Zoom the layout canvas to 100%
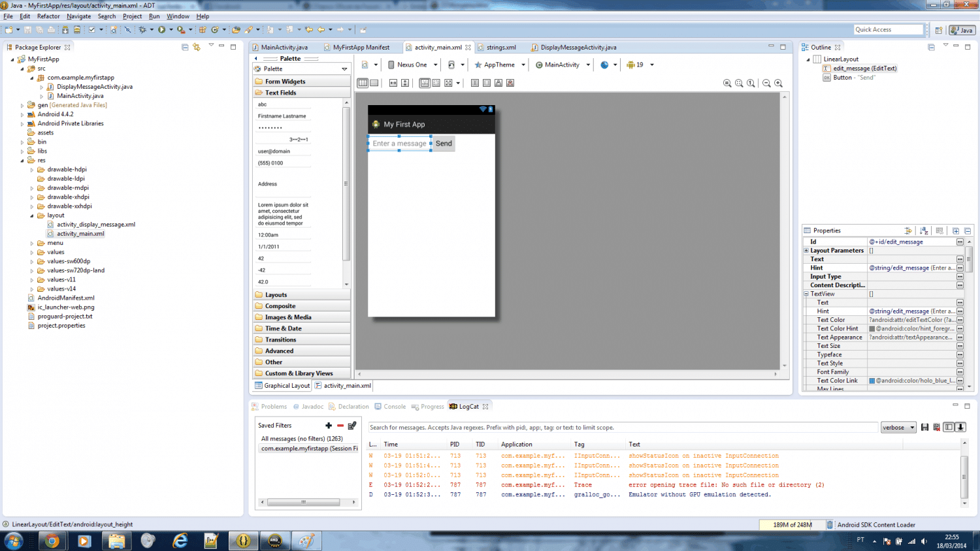This screenshot has height=551, width=980. click(x=751, y=83)
